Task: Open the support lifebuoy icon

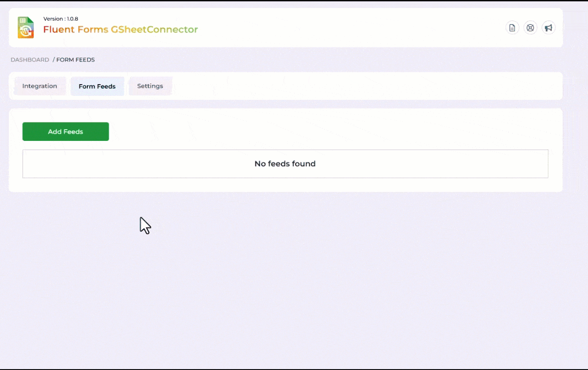Action: [530, 28]
